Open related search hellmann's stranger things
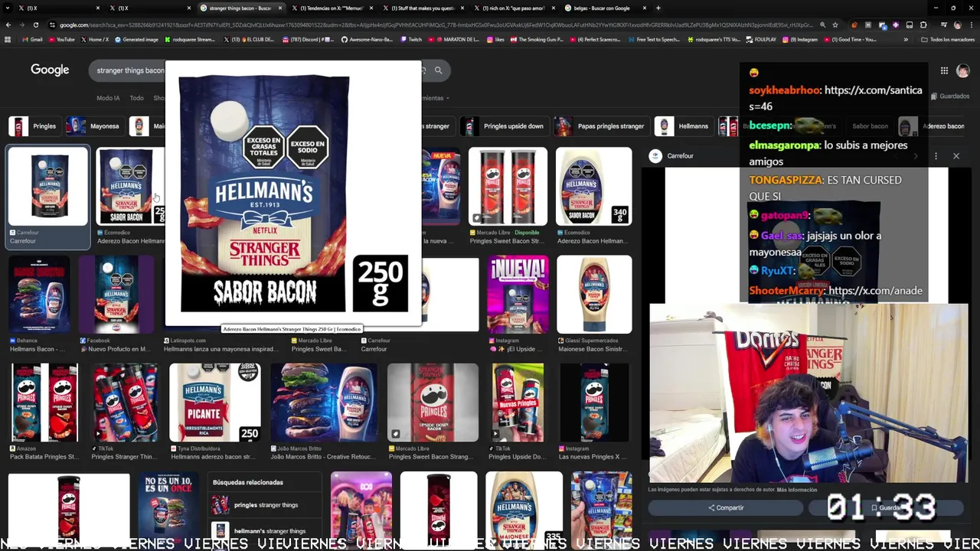The height and width of the screenshot is (551, 980). [x=265, y=531]
